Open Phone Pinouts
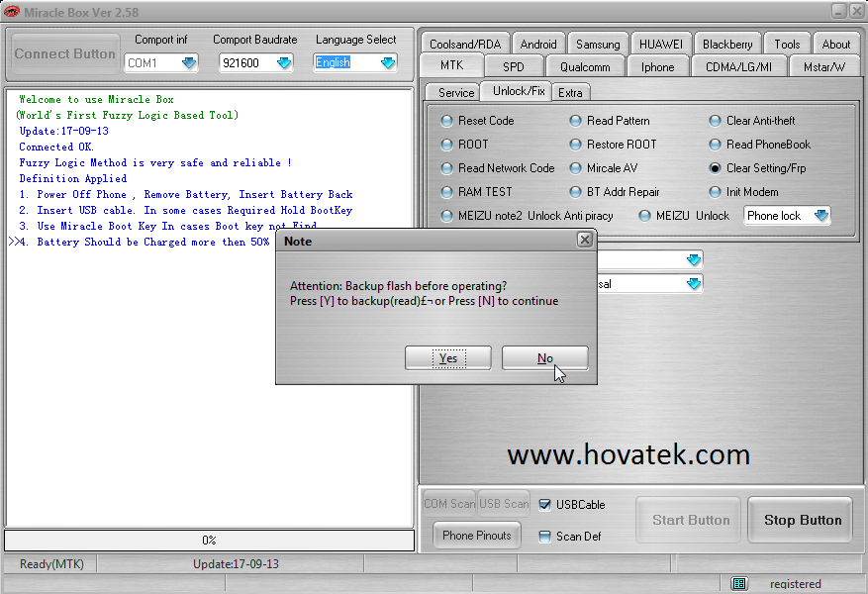The height and width of the screenshot is (594, 868). (x=477, y=536)
